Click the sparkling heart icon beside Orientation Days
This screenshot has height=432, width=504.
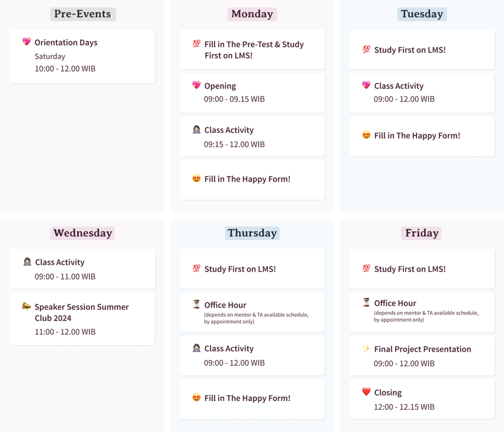tap(26, 42)
